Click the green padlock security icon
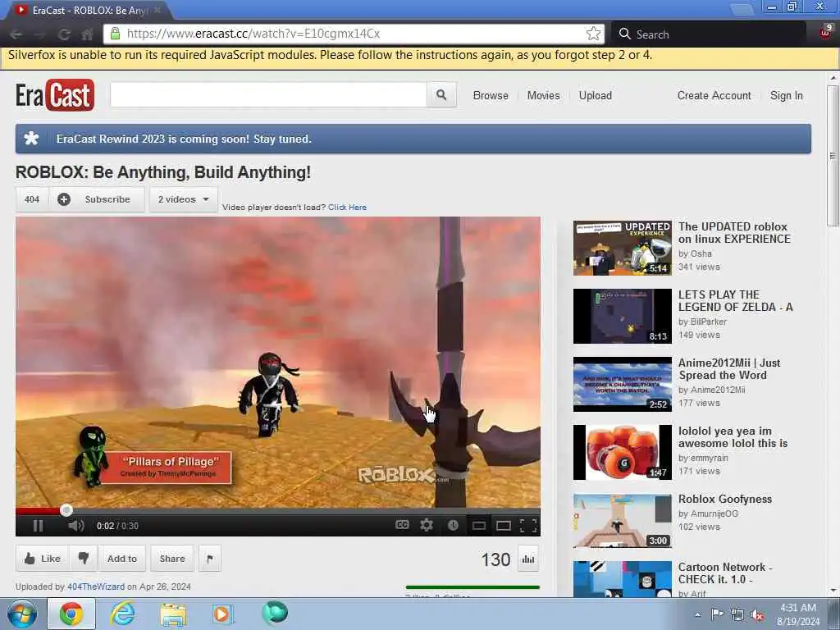This screenshot has width=840, height=630. click(115, 34)
